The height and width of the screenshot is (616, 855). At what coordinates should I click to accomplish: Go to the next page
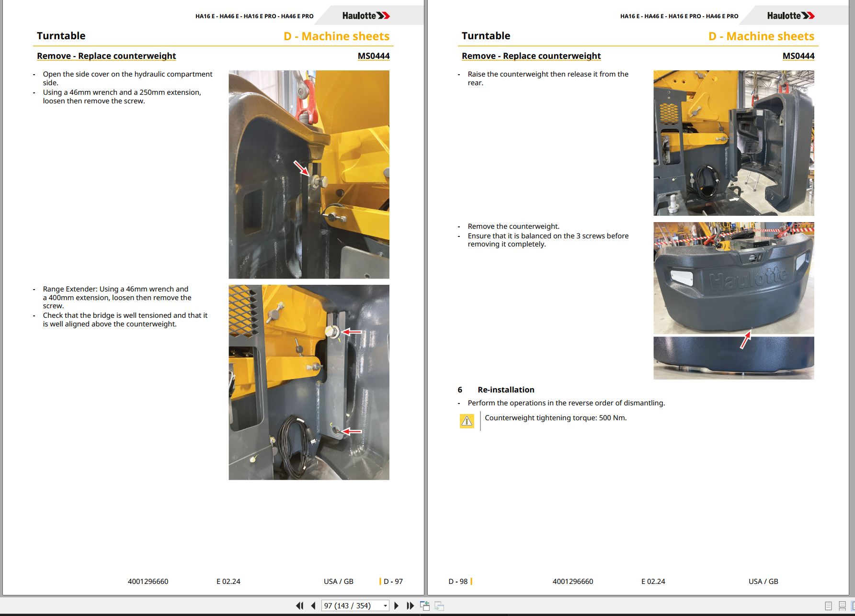coord(397,605)
